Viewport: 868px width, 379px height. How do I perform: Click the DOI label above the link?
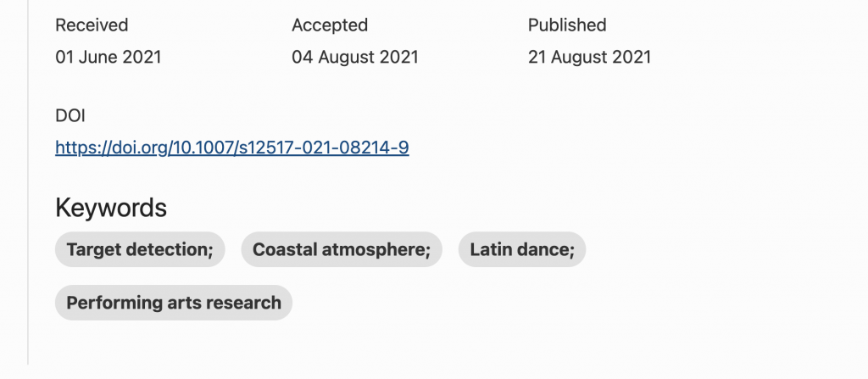pos(70,116)
